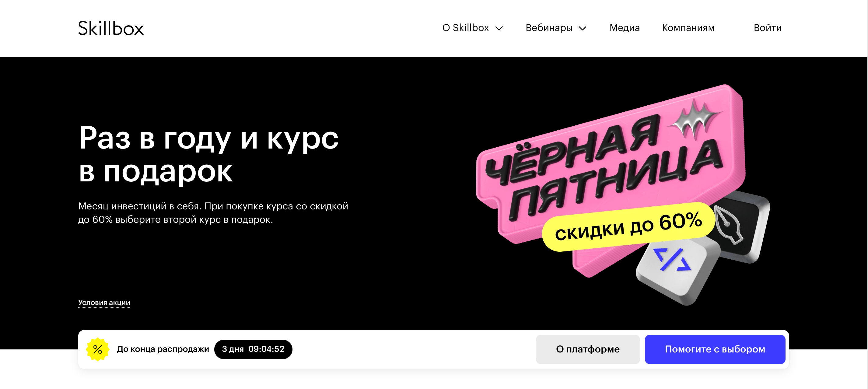This screenshot has width=868, height=389.
Task: Click the "Раз в году и курс в подарок" headline
Action: click(x=208, y=154)
